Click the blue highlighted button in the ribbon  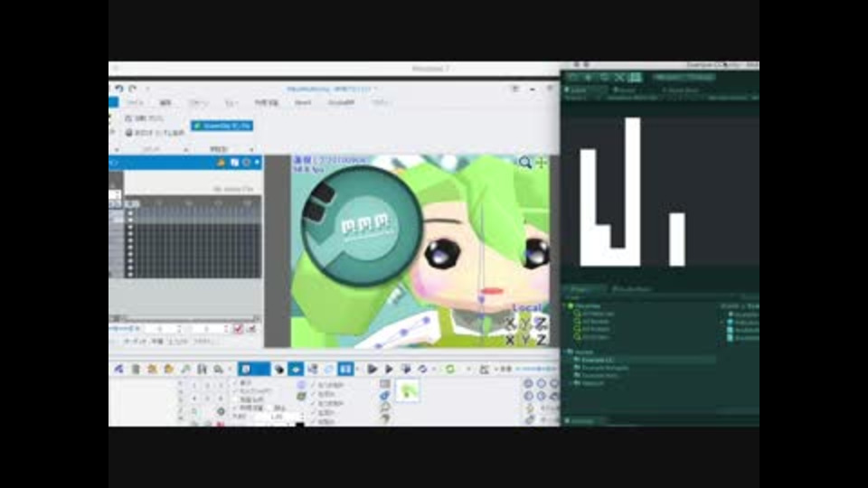tap(222, 127)
